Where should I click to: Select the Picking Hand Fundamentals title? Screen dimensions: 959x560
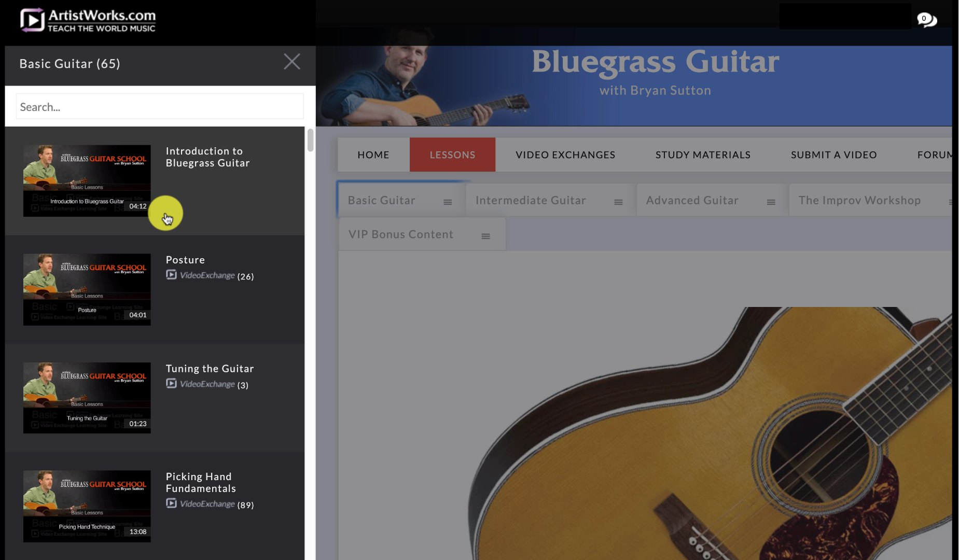(x=201, y=482)
